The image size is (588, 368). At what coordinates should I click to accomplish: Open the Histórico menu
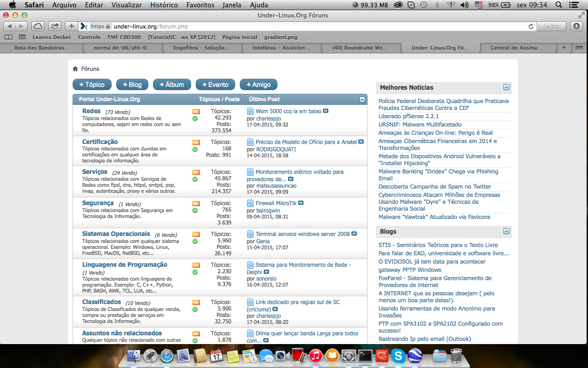point(164,5)
